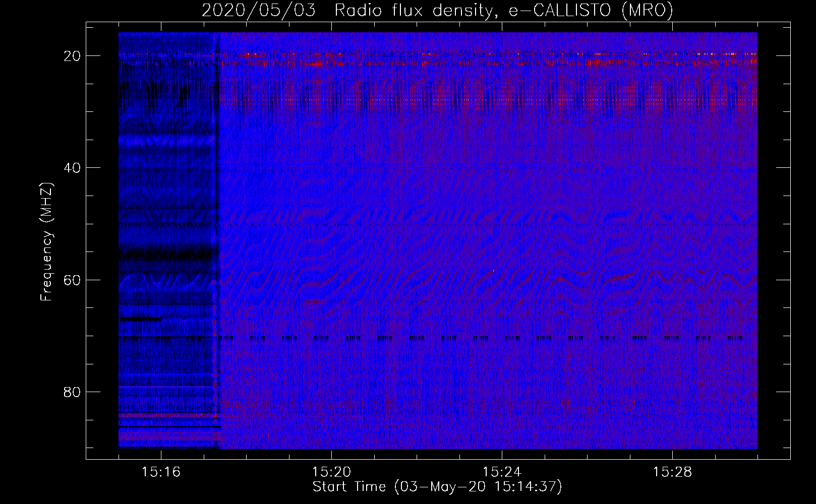Click the 15:24 time tick label

point(502,472)
